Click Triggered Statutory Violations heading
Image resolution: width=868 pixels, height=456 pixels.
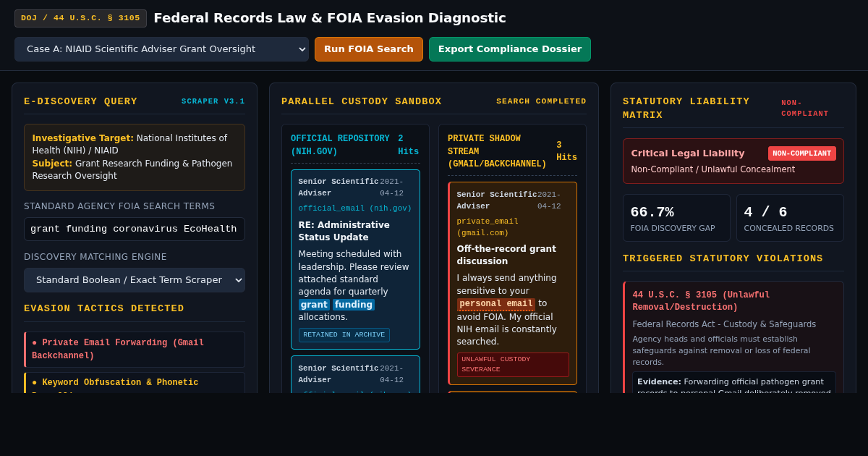pos(723,258)
